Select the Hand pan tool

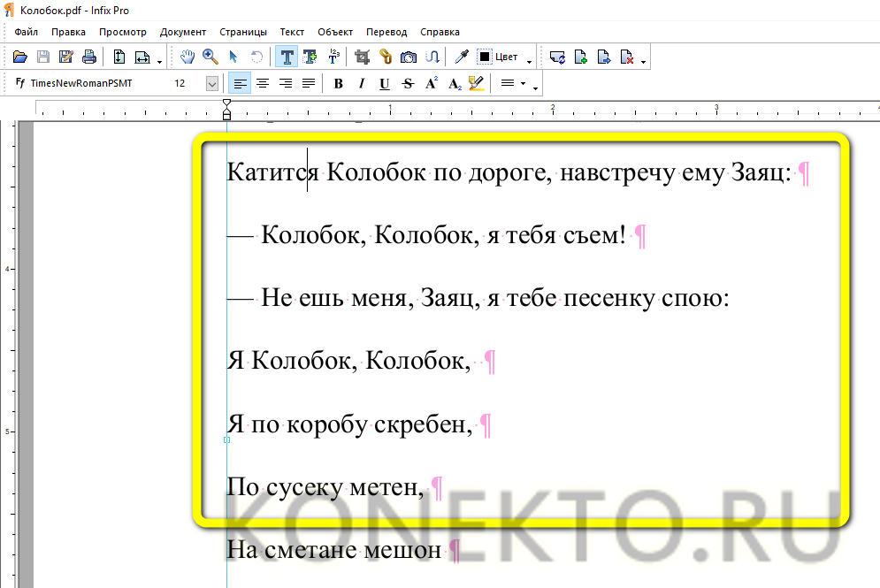coord(187,57)
